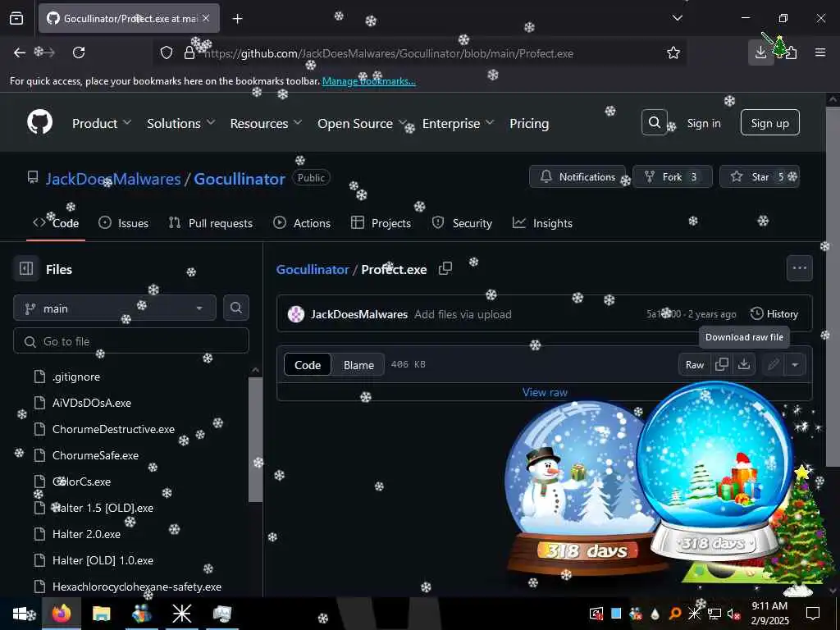Screen dimensions: 840x630
Task: Click the file tree scrollbar thumb
Action: 256,440
